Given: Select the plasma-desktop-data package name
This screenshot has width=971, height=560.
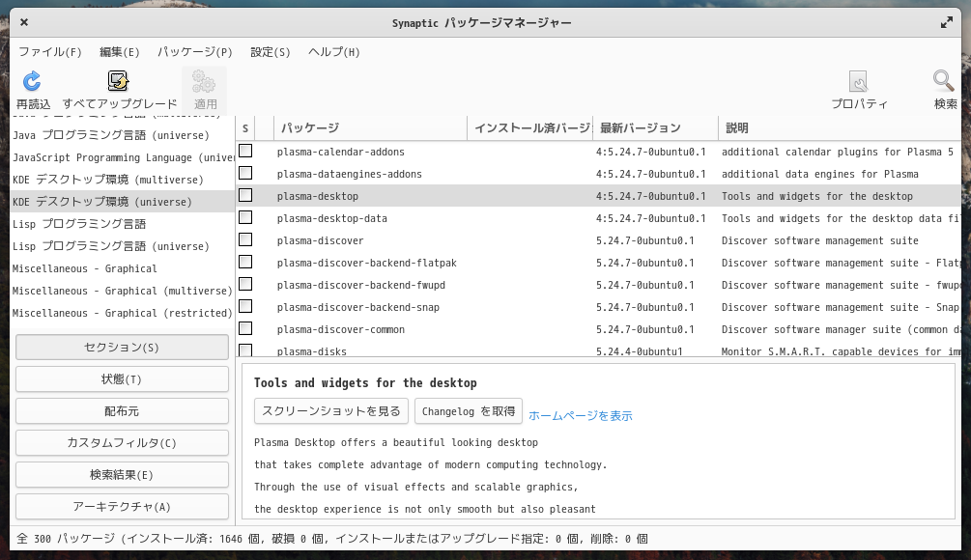Looking at the screenshot, I should [x=332, y=218].
